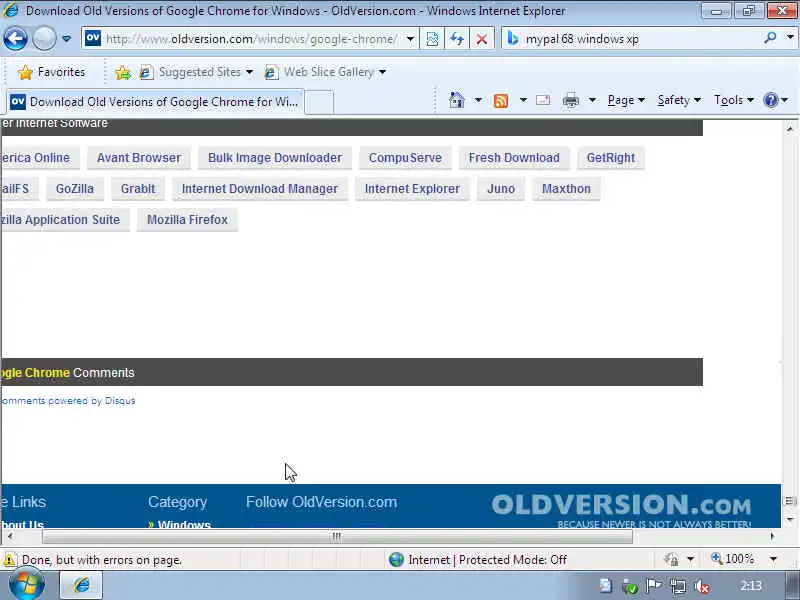Click the horizontal scrollbar right arrow
The height and width of the screenshot is (600, 800).
coord(772,536)
